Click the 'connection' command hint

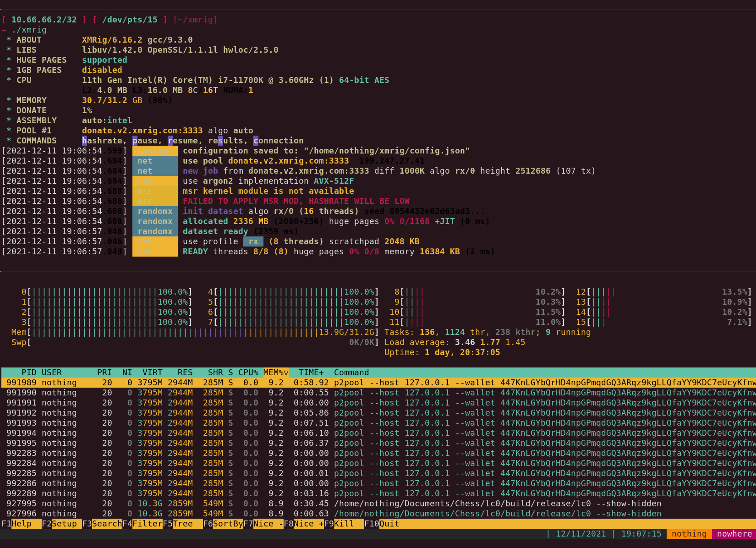point(279,141)
